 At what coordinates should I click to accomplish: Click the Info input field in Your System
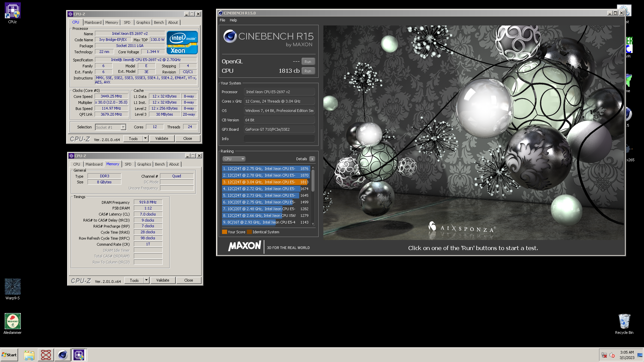279,139
